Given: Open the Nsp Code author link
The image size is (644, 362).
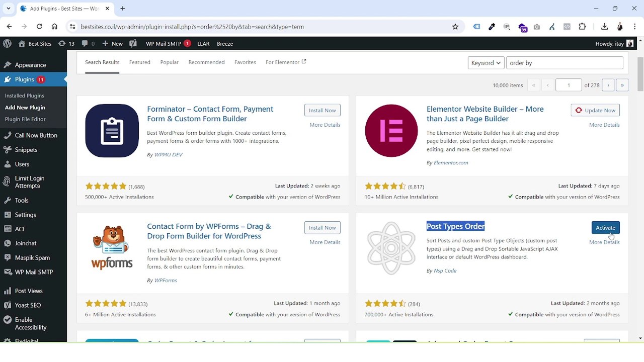Looking at the screenshot, I should coord(445,271).
